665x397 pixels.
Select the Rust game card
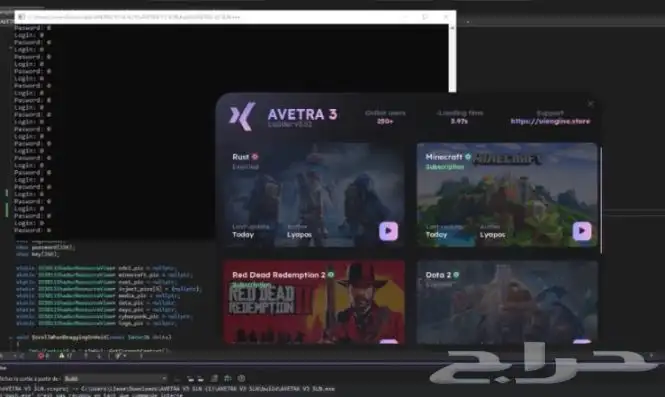(x=314, y=195)
